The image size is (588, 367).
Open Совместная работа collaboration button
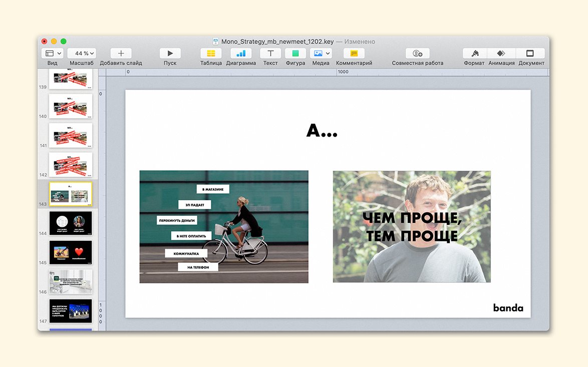click(x=417, y=54)
